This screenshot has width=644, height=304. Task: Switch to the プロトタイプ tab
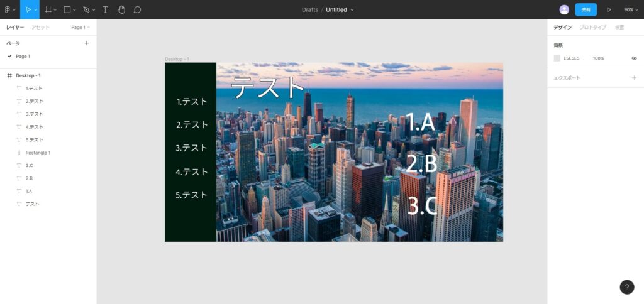592,28
